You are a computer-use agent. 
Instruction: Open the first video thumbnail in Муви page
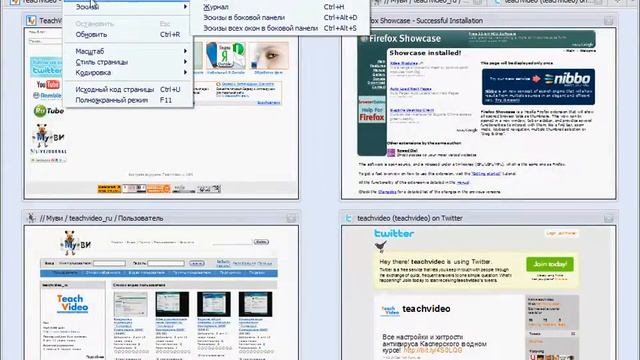[x=130, y=304]
